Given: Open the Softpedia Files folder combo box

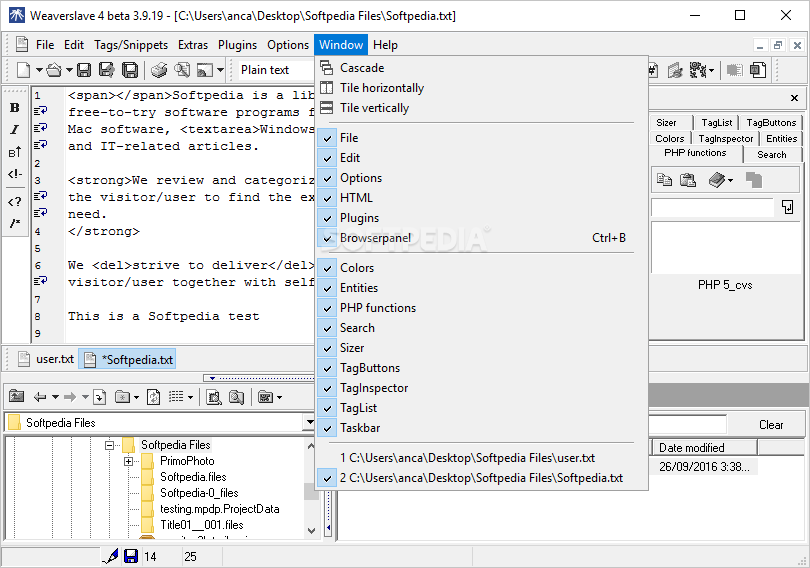Looking at the screenshot, I should pyautogui.click(x=160, y=422).
